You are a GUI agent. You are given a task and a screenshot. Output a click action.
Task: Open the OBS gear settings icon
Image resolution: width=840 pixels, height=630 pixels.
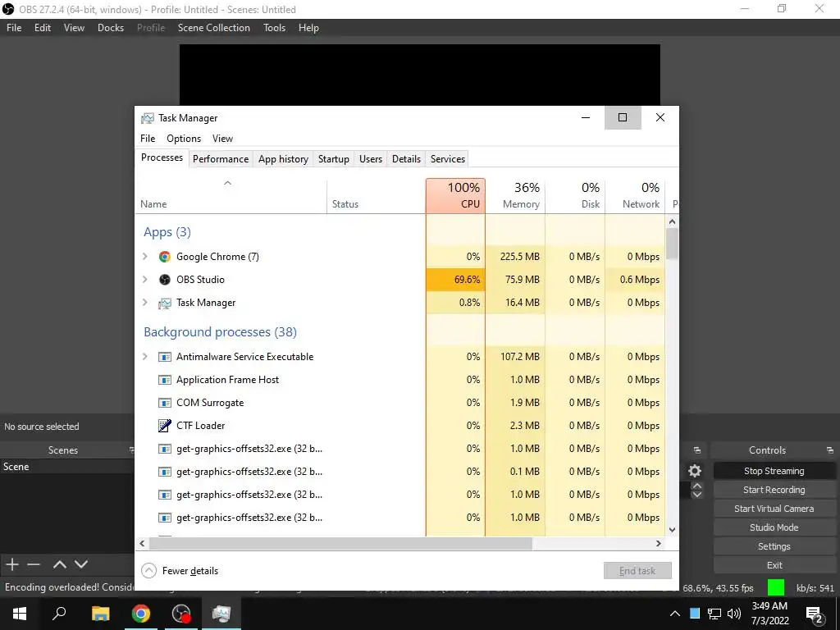695,471
